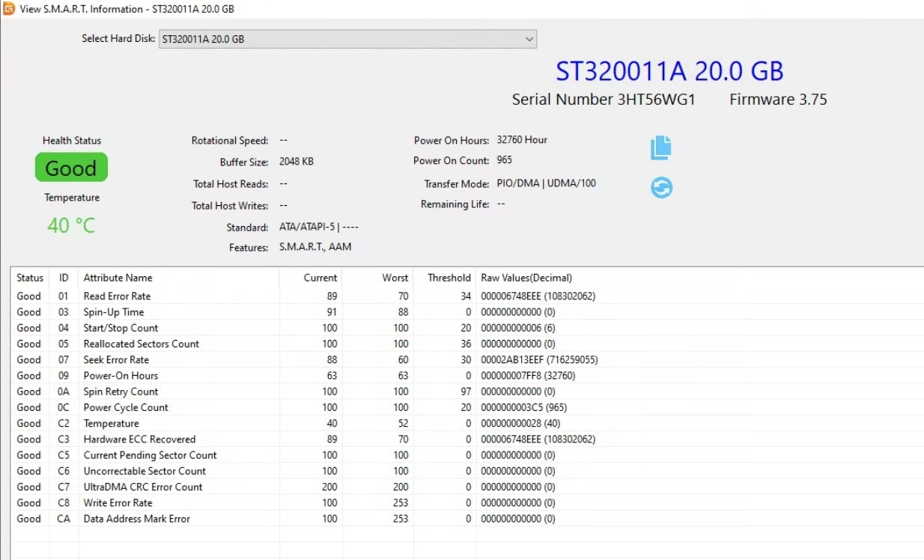Click the ATA/ATAPI-5 standard value
Image resolution: width=924 pixels, height=560 pixels.
(x=319, y=227)
